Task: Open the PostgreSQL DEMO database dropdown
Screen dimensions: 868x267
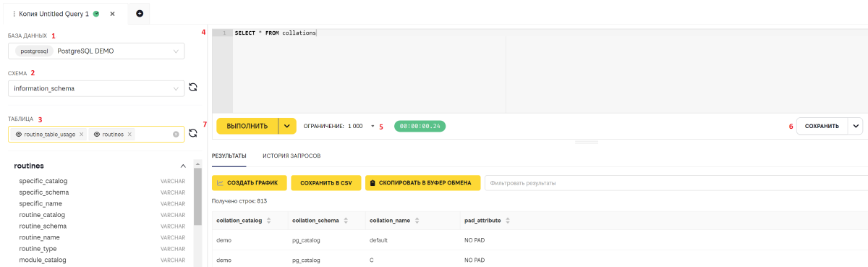Action: click(x=97, y=51)
